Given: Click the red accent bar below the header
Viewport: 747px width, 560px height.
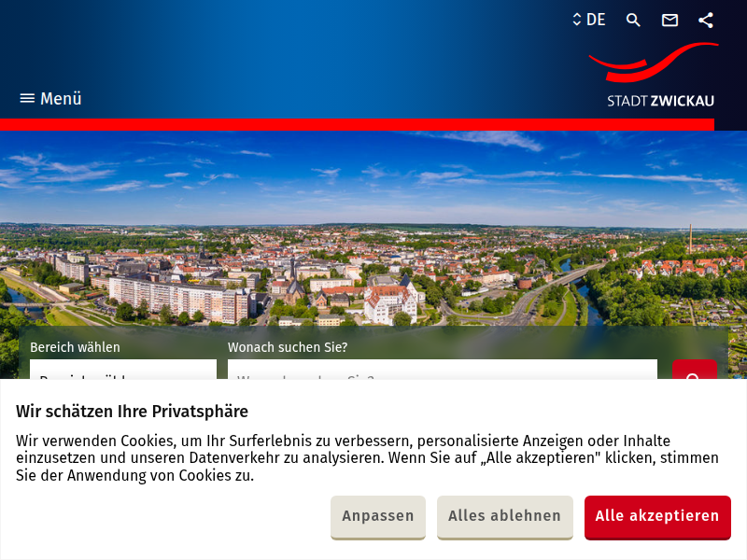Looking at the screenshot, I should coord(373,123).
